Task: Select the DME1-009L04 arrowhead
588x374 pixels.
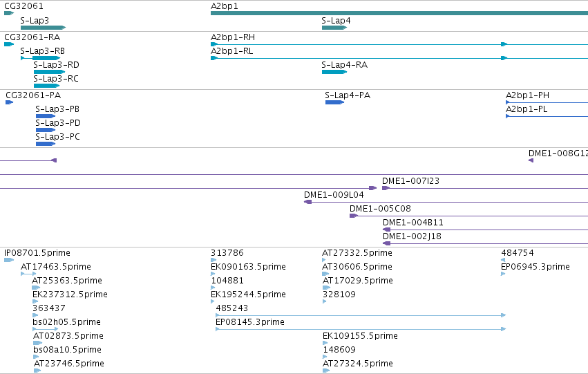Action: [308, 202]
